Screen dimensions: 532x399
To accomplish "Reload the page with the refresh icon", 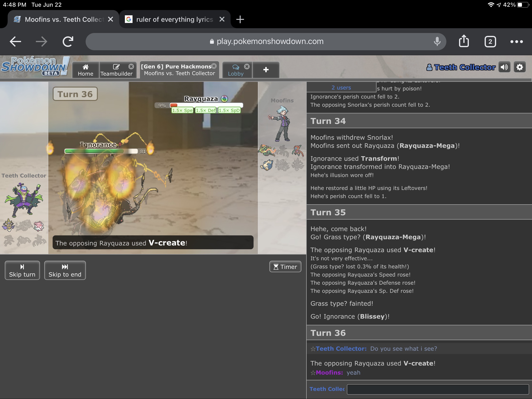I will point(68,42).
